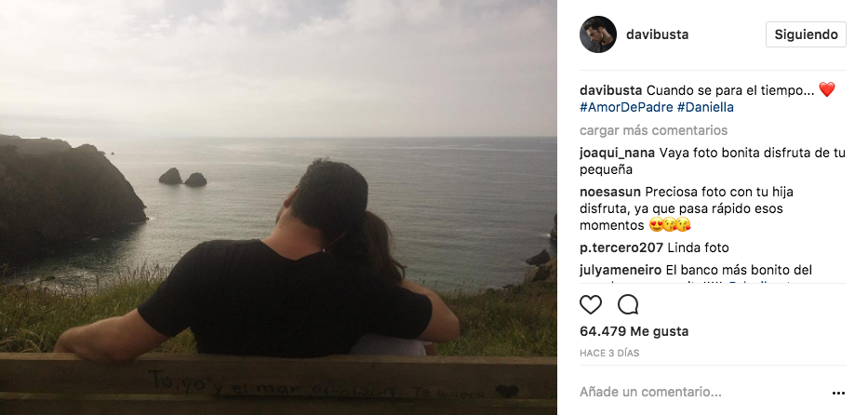Click the HACE 3 DÍAS timestamp
The image size is (868, 415).
[609, 353]
